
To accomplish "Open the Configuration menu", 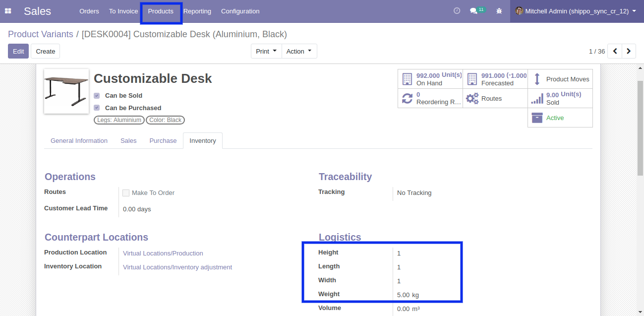I will [x=240, y=11].
